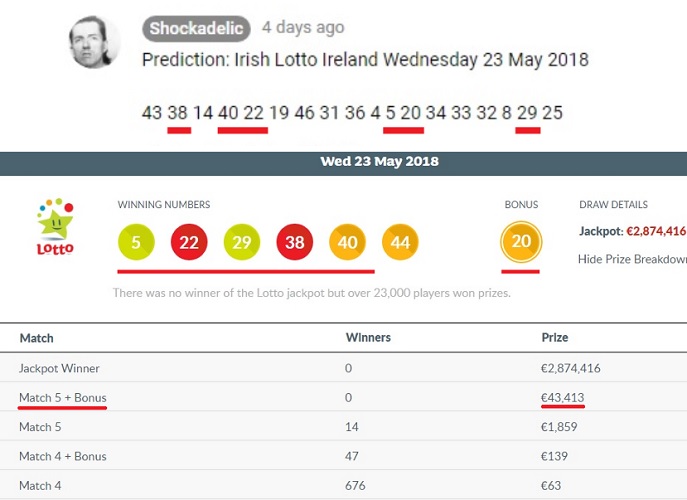The image size is (687, 500).
Task: Click the Winners column header
Action: [x=367, y=339]
